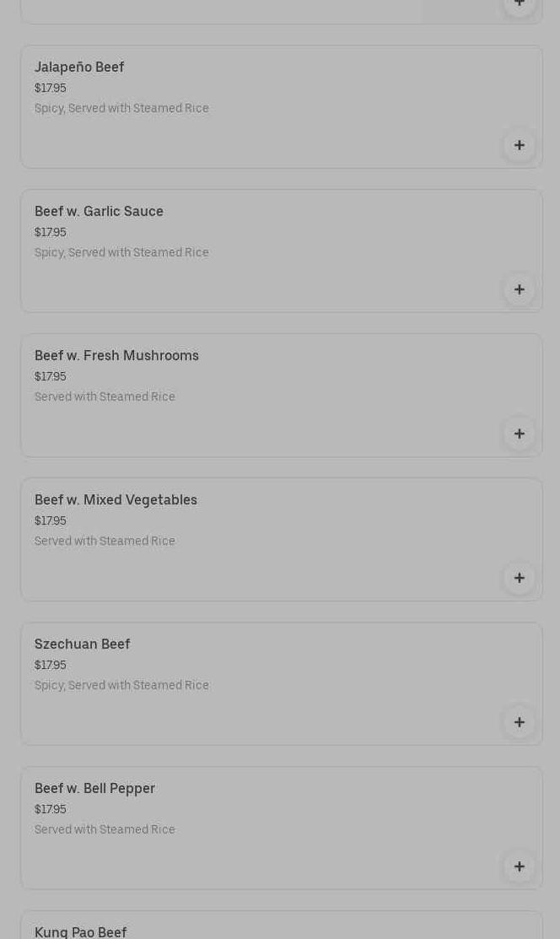This screenshot has width=560, height=939.
Task: Click Beef w. Mixed Vegetables $17.95 price
Action: [50, 521]
